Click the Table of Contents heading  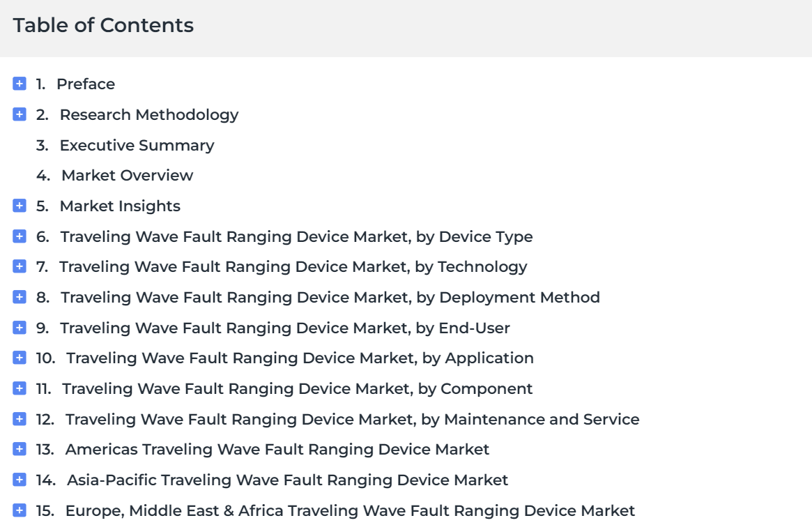(x=103, y=25)
